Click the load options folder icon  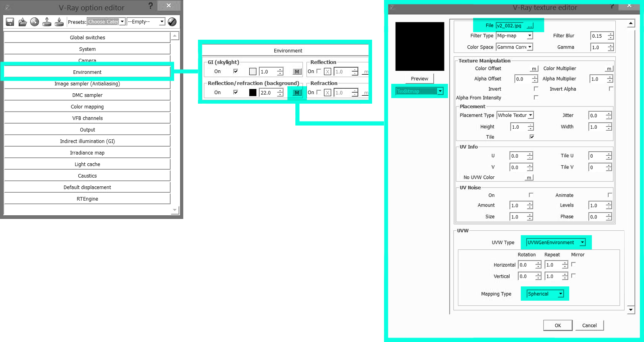click(x=23, y=22)
